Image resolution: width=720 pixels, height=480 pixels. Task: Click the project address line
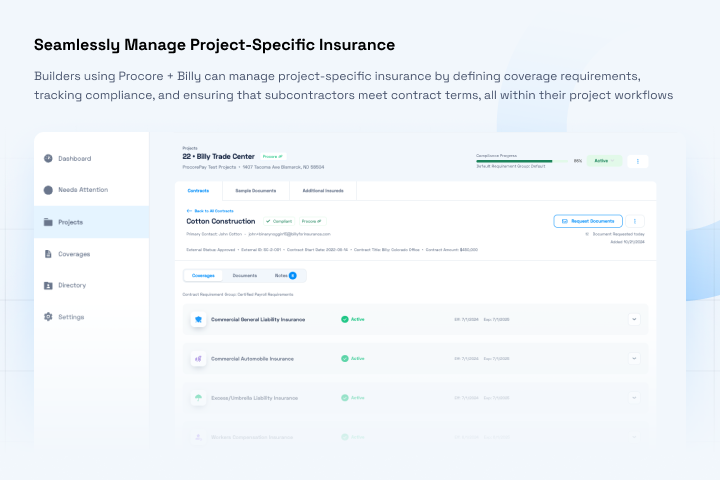tap(283, 167)
